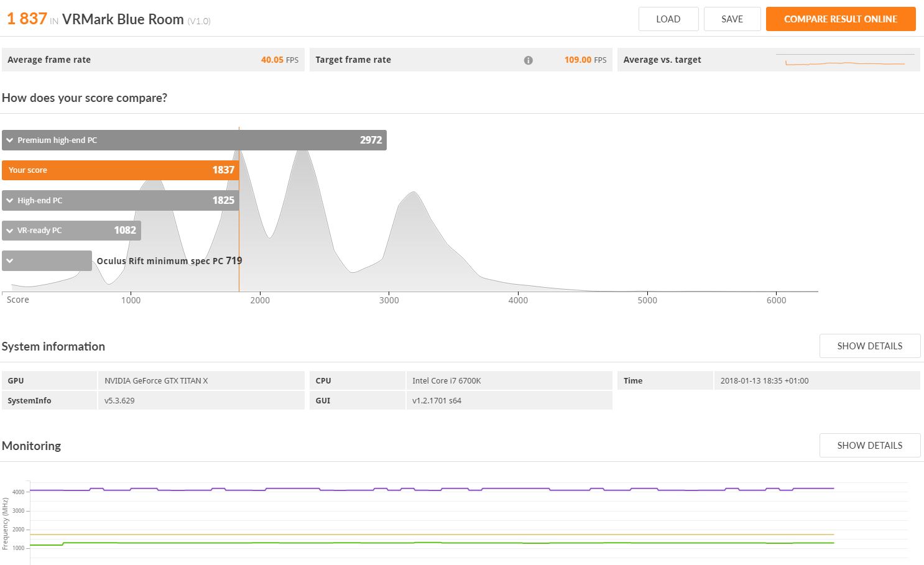Show details for Monitoring
This screenshot has width=924, height=565.
click(869, 446)
